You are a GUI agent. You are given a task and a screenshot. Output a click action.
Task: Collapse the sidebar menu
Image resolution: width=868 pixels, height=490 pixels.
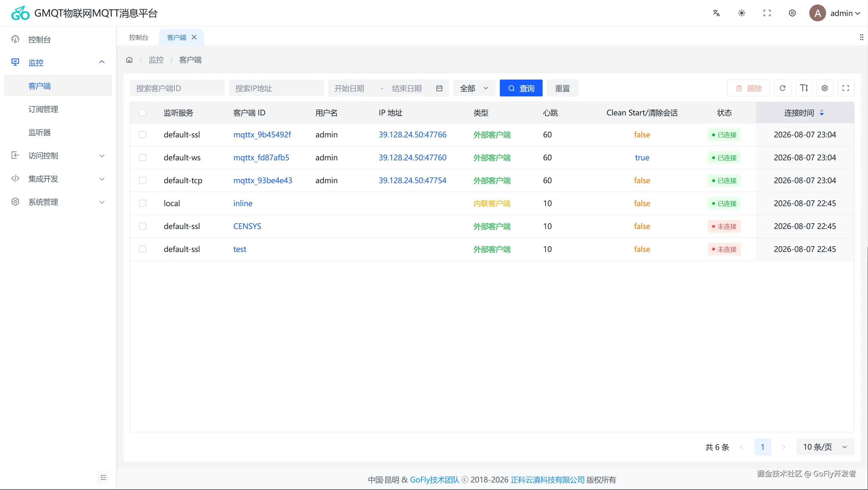tap(103, 477)
